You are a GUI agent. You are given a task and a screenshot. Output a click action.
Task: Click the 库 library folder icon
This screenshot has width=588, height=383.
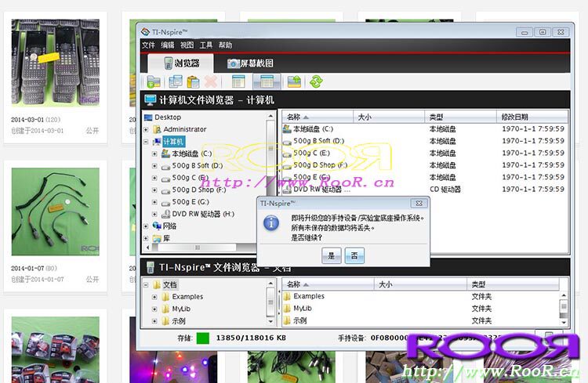point(157,238)
